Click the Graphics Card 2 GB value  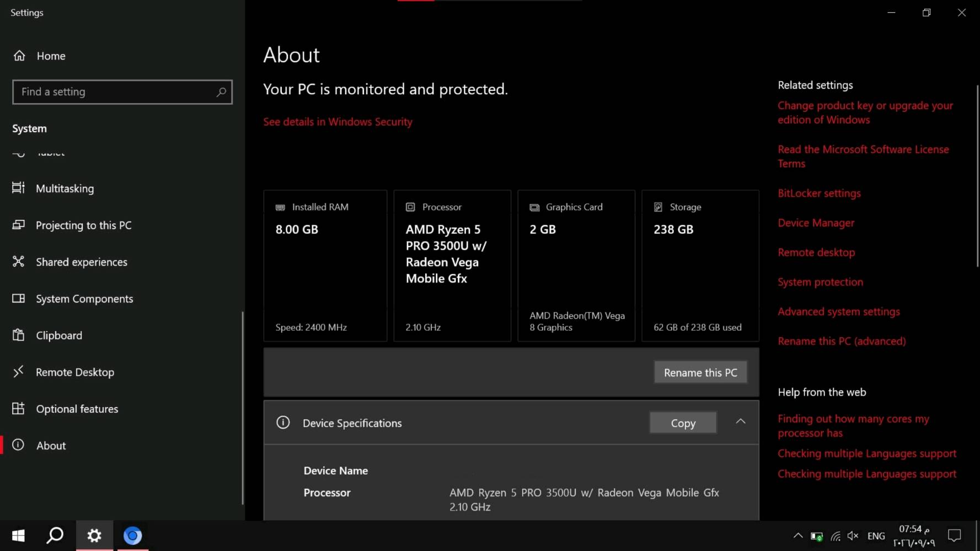543,230
